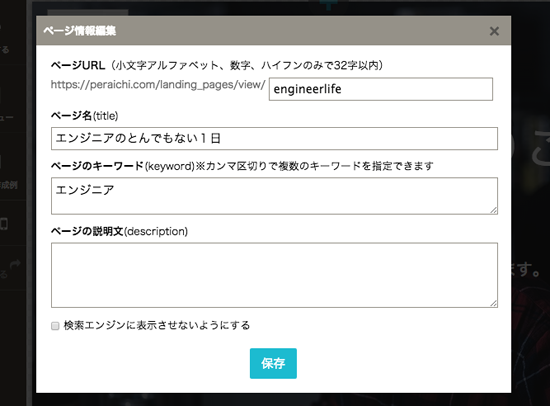The width and height of the screenshot is (550, 406).
Task: Focus the ページ名 title input field
Action: (274, 139)
